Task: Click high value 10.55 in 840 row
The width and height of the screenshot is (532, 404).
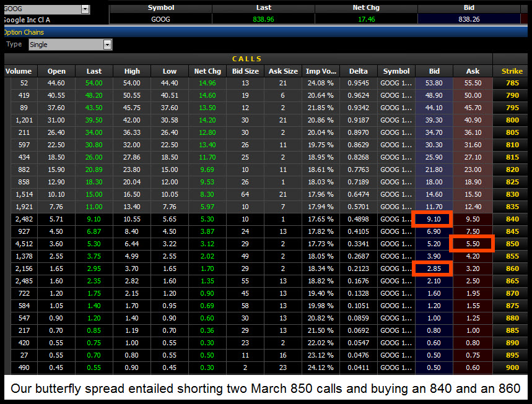Action: tap(132, 219)
